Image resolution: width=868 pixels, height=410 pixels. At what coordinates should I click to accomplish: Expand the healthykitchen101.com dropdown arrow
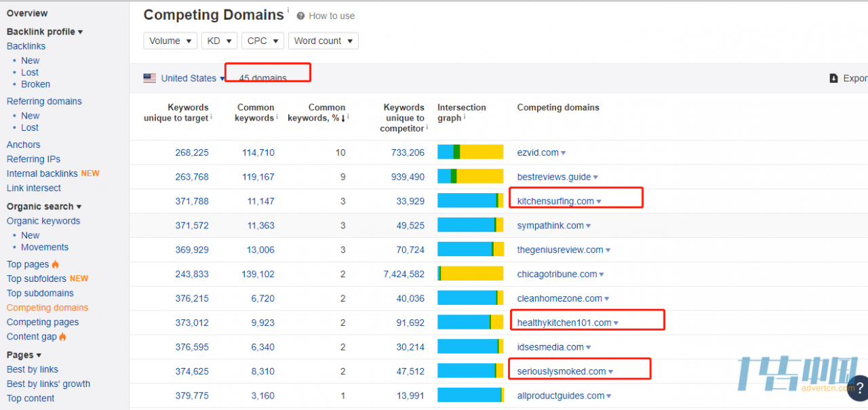(x=616, y=324)
